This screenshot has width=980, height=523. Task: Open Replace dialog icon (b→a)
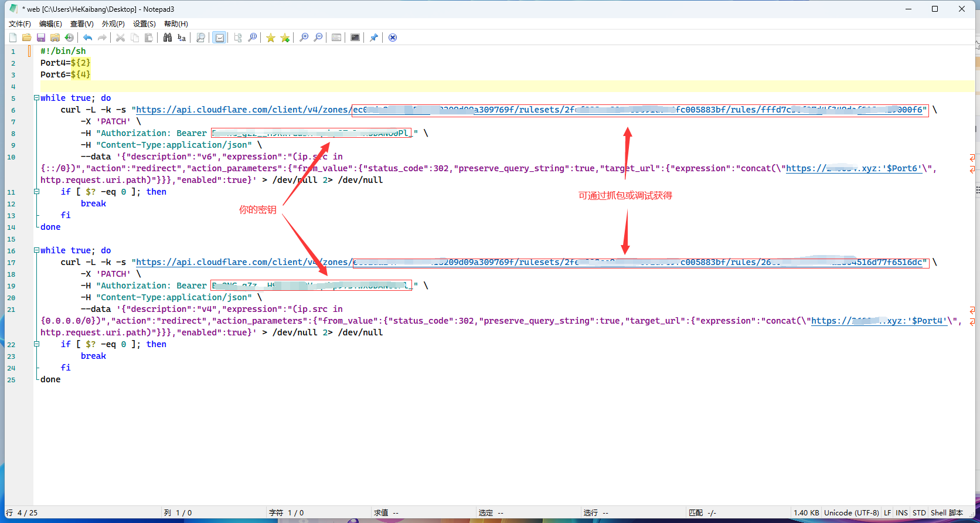[182, 38]
